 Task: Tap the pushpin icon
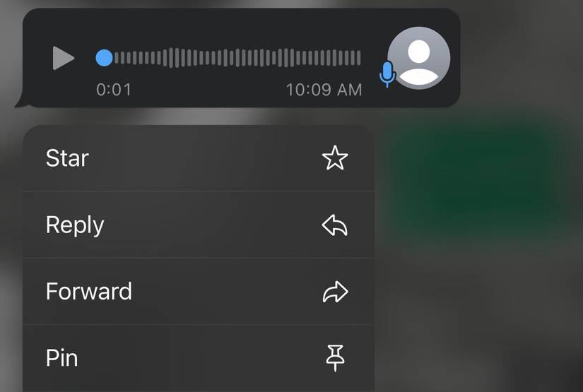335,358
